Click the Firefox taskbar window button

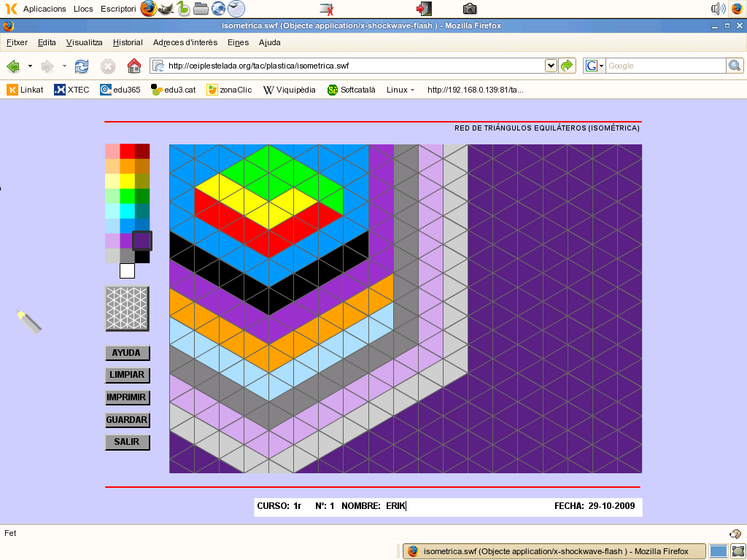[x=554, y=551]
